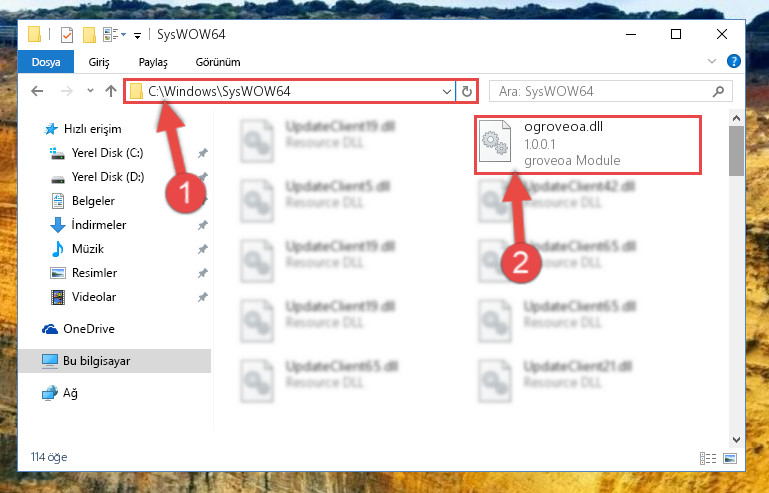Switch to details view layout

(x=708, y=458)
